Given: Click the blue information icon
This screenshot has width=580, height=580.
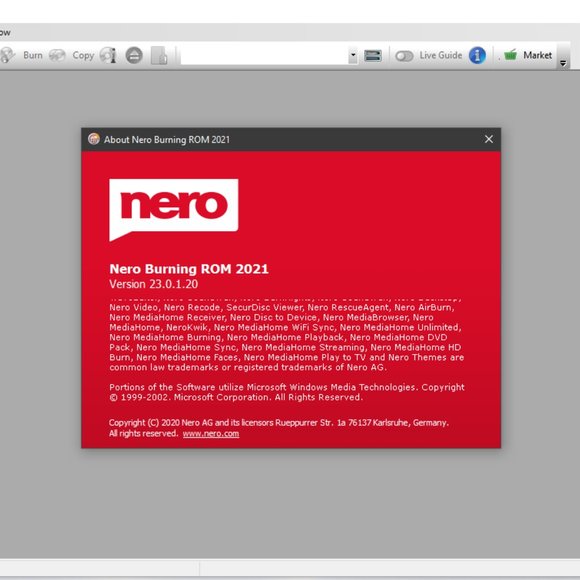Looking at the screenshot, I should point(477,55).
